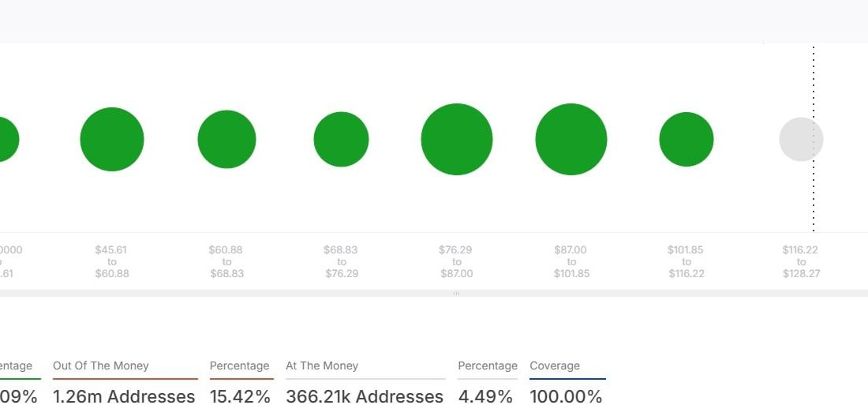Click the large $87.00 to $101.85 bubble
Viewport: 868px width, 420px height.
click(571, 140)
